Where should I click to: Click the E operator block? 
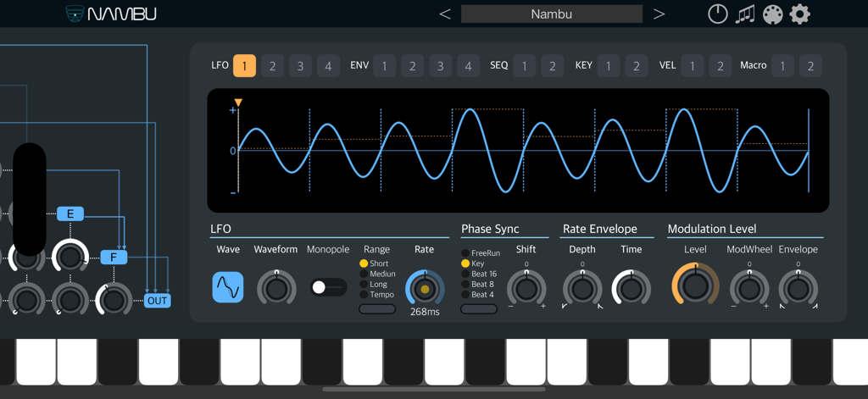point(70,214)
